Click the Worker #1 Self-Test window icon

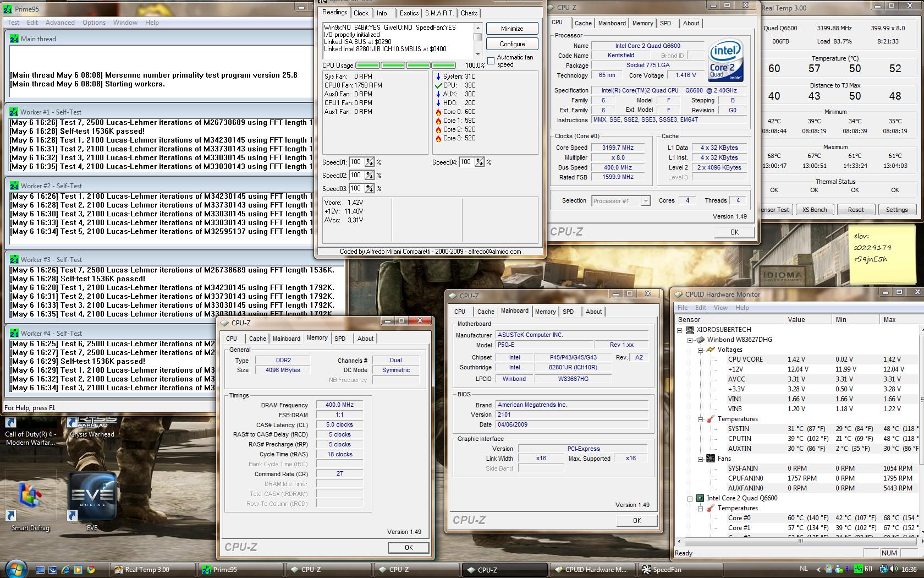click(x=14, y=112)
